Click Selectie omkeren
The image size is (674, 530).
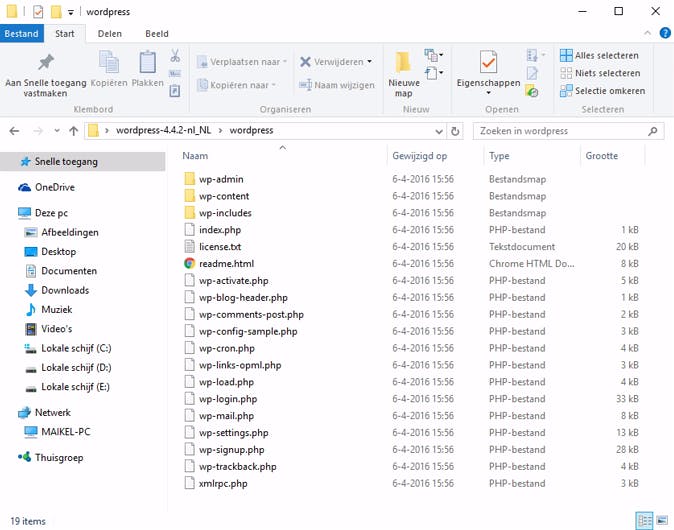click(x=603, y=91)
